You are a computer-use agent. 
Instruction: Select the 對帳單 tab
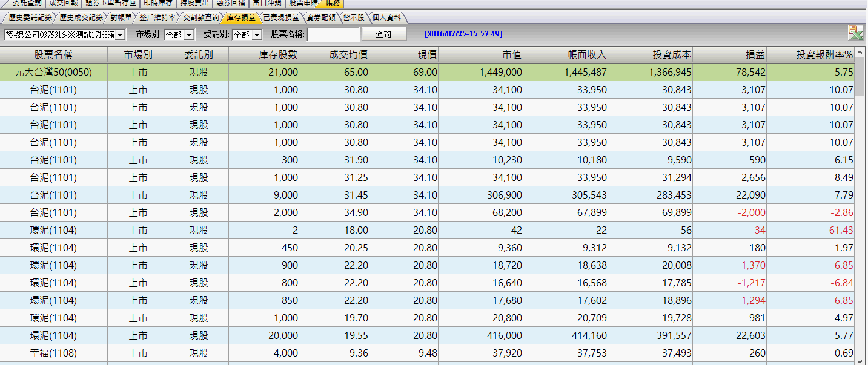[121, 18]
